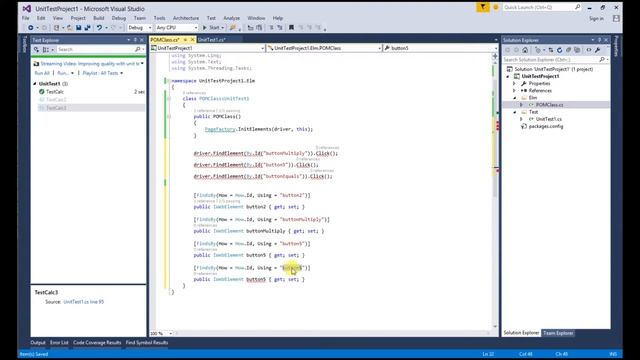Viewport: 640px width, 360px height.
Task: Click the Test Explorer Search field
Action: pos(96,49)
